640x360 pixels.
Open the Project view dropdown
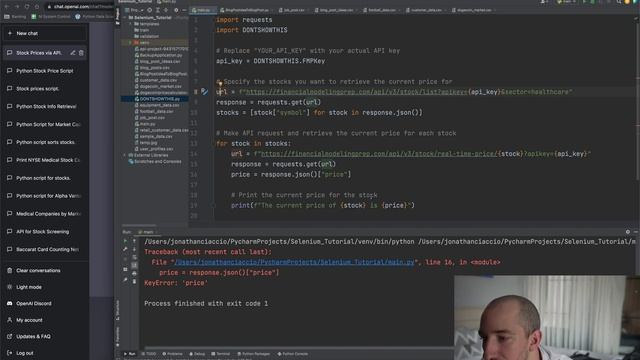pyautogui.click(x=135, y=10)
